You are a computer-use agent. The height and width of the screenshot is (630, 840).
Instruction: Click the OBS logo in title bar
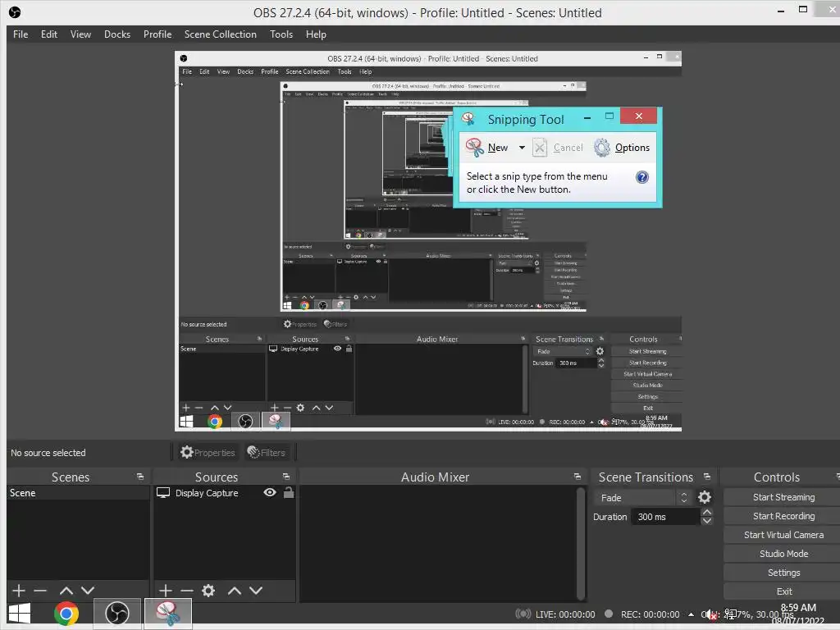(x=15, y=12)
